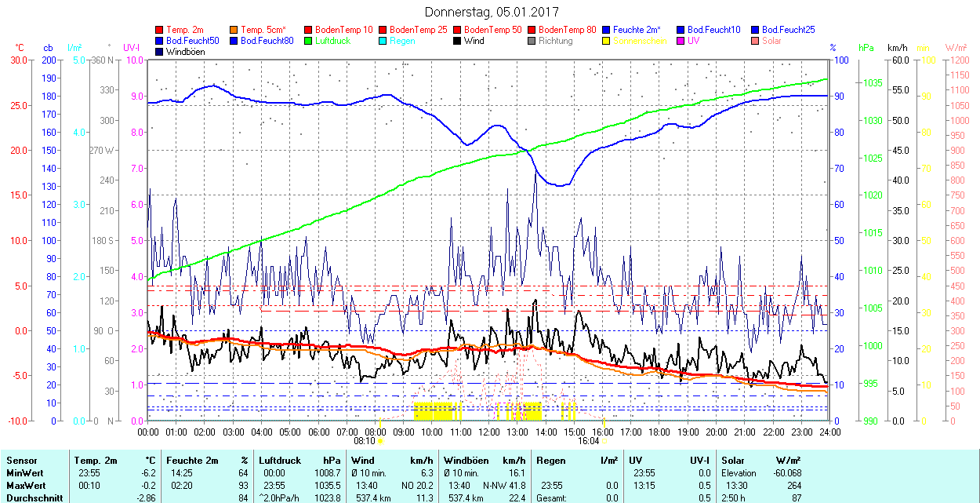The width and height of the screenshot is (980, 503).
Task: Click the orange Temp. 5cm legend swatch
Action: [x=234, y=30]
